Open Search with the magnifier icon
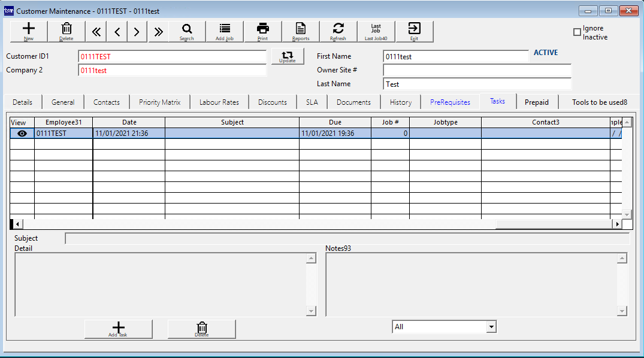This screenshot has height=358, width=644. [186, 31]
